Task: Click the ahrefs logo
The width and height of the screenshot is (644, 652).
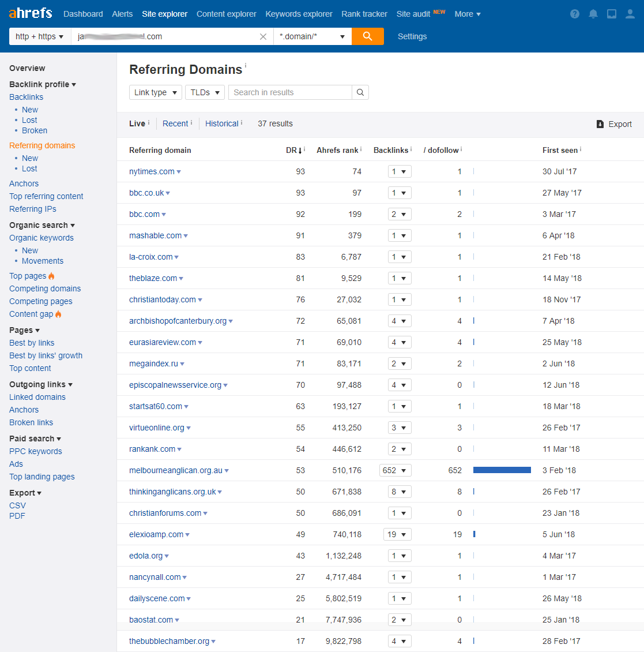Action: 31,13
